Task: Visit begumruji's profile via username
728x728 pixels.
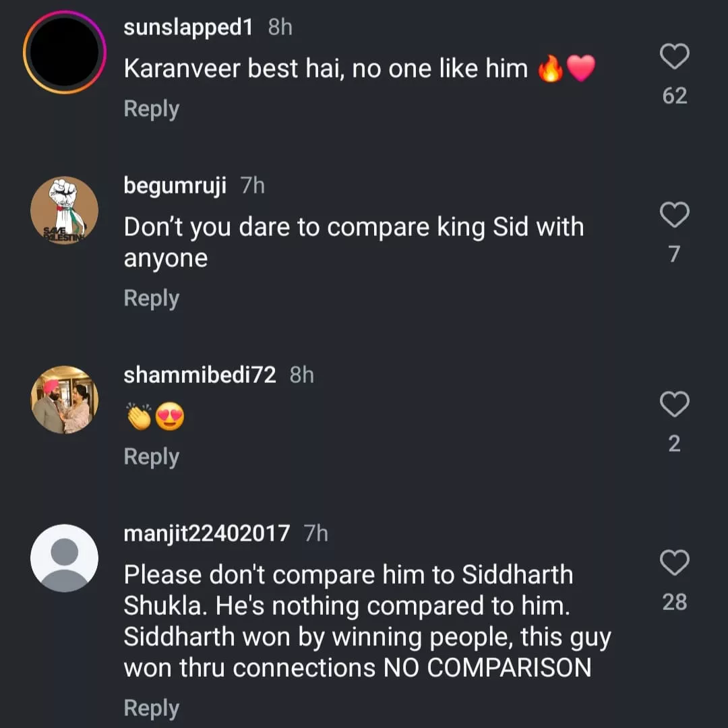Action: (x=175, y=186)
